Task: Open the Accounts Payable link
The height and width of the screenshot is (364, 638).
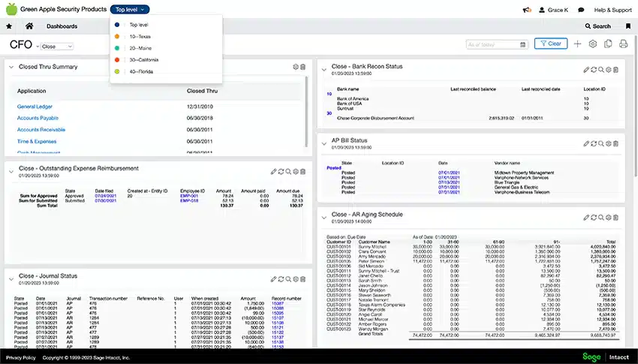Action: (x=38, y=118)
